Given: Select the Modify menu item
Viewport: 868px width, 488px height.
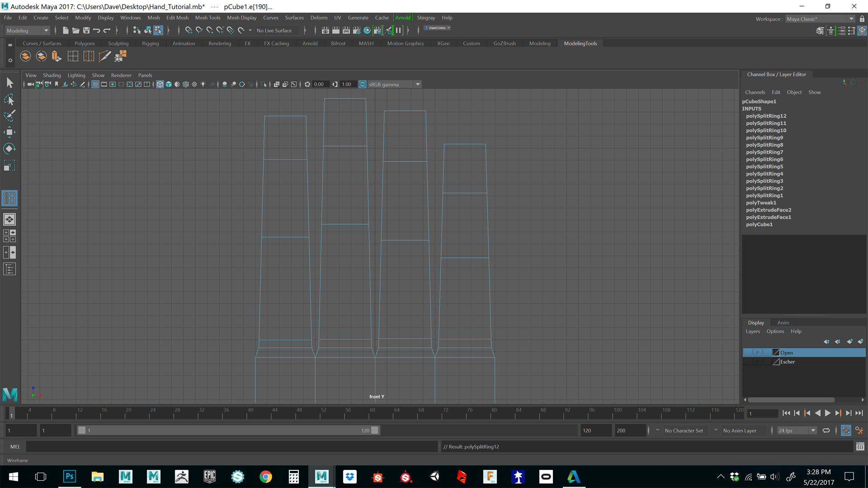Looking at the screenshot, I should pyautogui.click(x=83, y=17).
